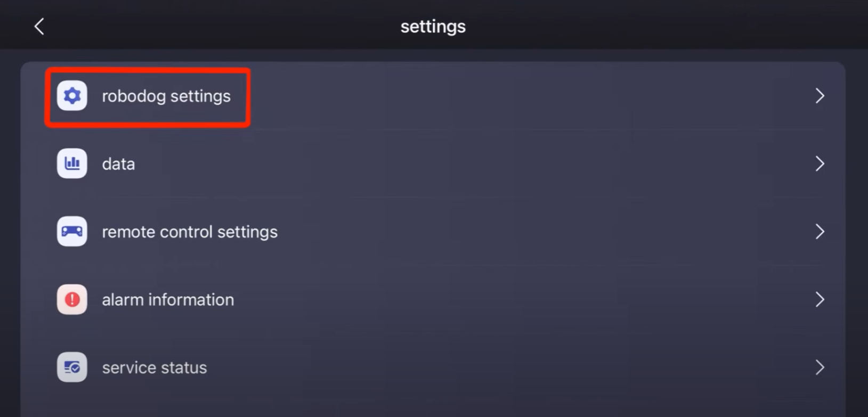Click the bar chart data icon

point(72,163)
